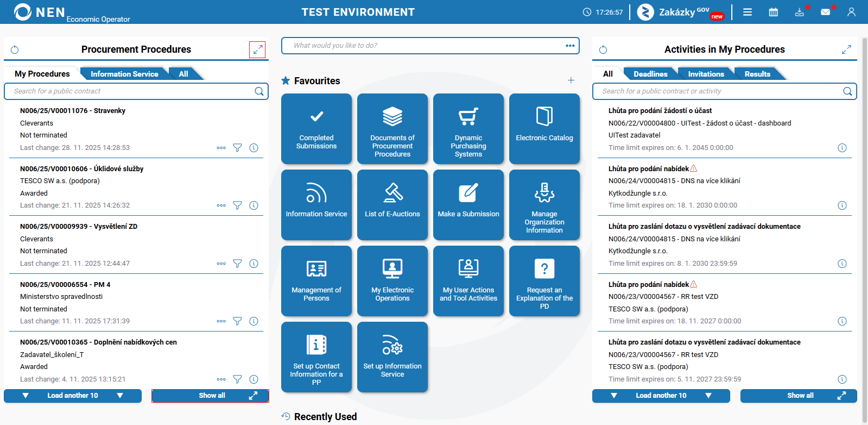Expand the Procurement Procedures panel

[257, 49]
